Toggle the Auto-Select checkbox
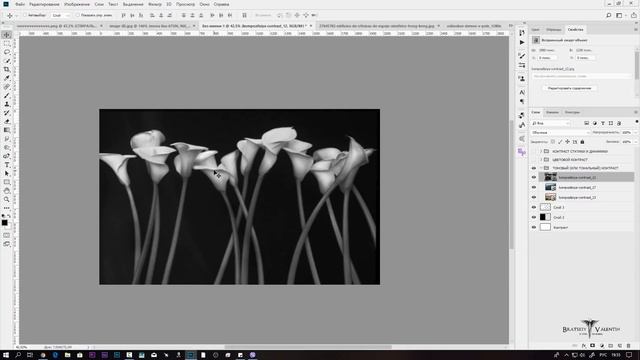 tap(25, 15)
